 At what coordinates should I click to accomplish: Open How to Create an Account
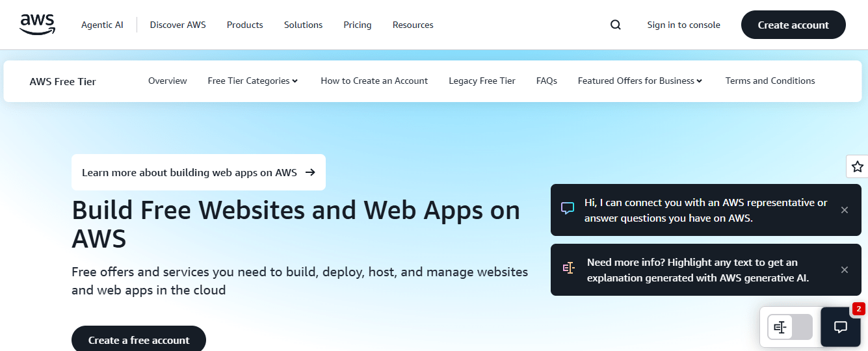tap(374, 81)
